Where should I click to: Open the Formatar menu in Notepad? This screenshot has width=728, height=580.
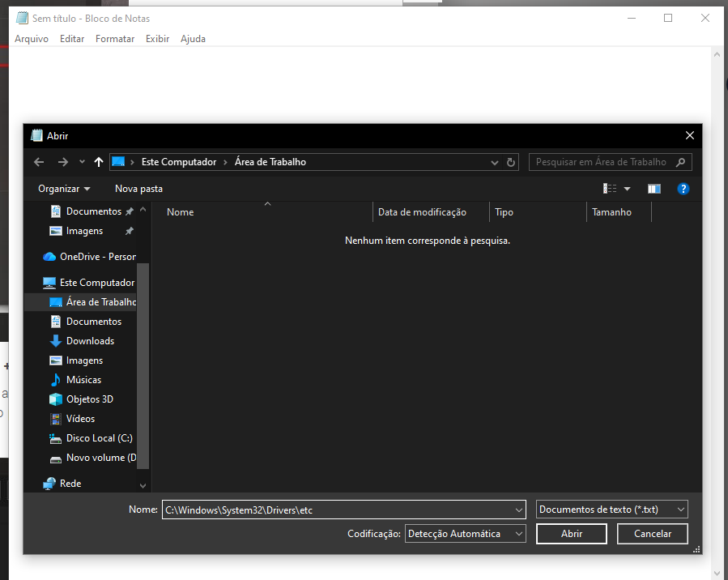pos(115,39)
